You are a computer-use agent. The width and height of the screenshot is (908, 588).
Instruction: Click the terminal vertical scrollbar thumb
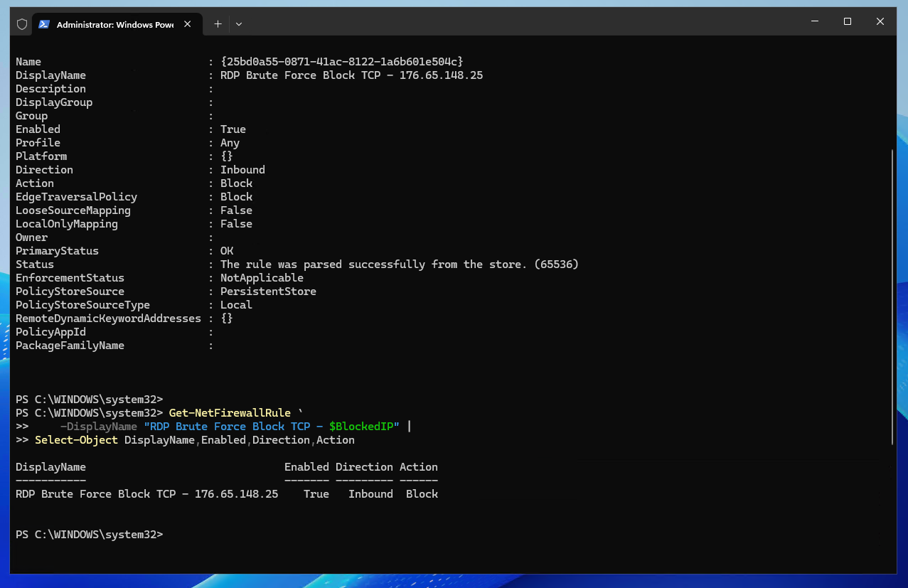(892, 297)
